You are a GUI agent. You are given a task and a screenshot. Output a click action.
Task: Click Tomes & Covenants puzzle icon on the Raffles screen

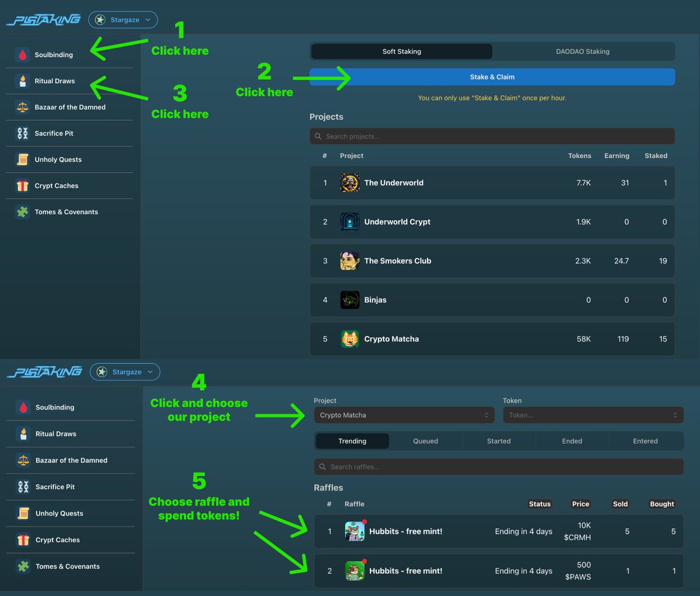(x=23, y=567)
